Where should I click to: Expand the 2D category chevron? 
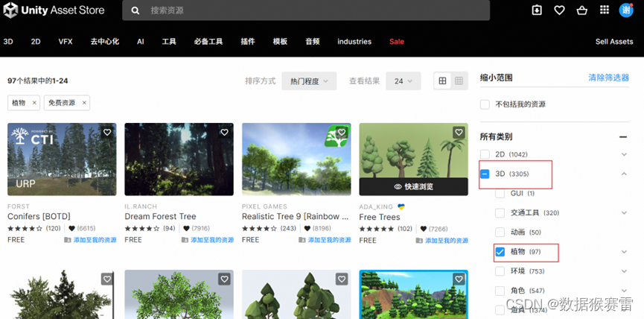point(625,154)
